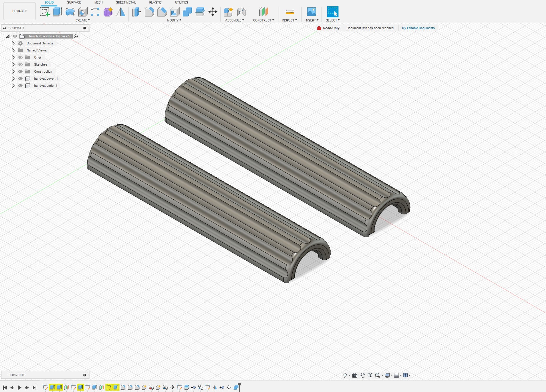
Task: Hide the Construction folder
Action: (20, 71)
